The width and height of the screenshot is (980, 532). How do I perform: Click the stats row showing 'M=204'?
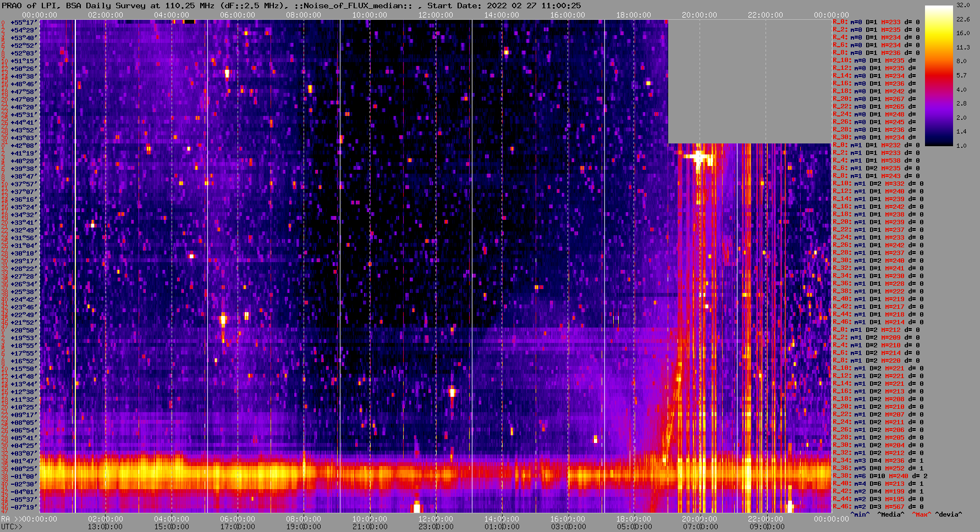877,445
